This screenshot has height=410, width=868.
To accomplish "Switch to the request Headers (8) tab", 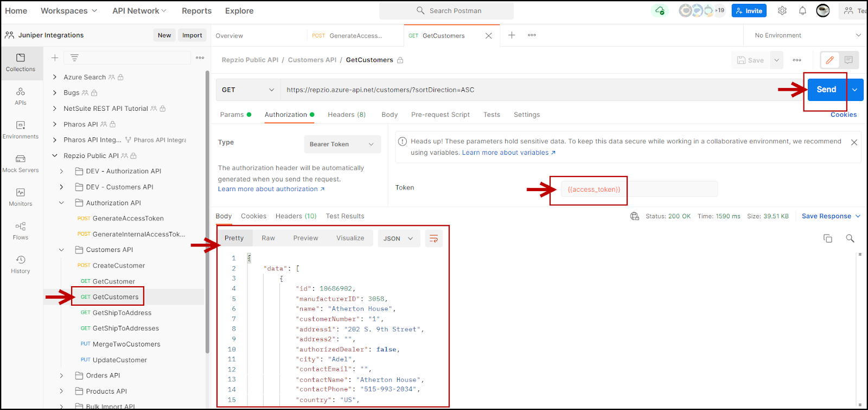I will click(347, 115).
